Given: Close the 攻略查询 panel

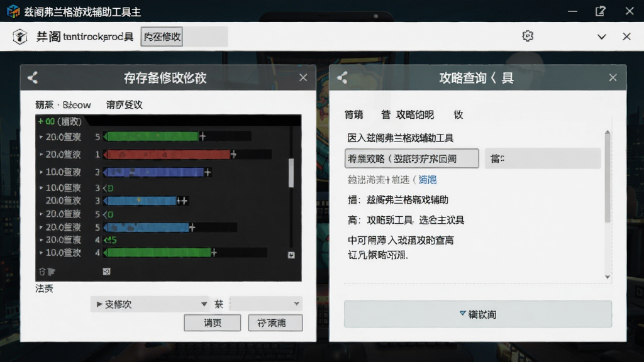Looking at the screenshot, I should [613, 77].
